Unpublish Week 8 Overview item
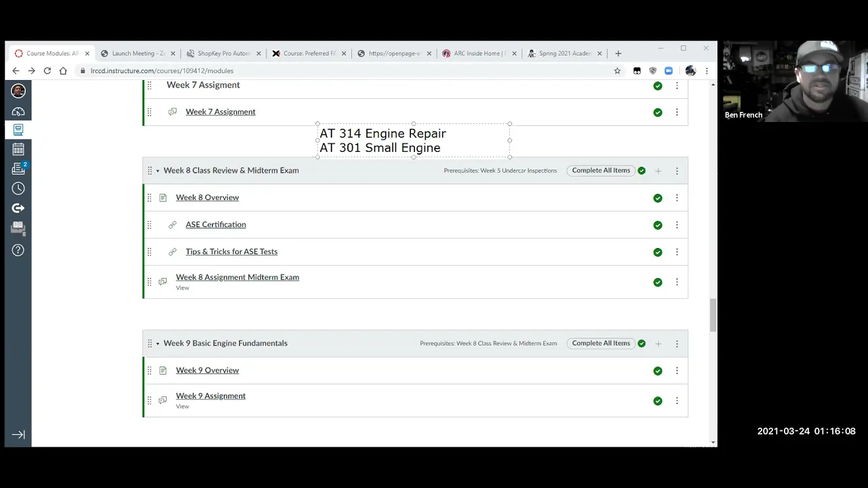 pos(658,198)
